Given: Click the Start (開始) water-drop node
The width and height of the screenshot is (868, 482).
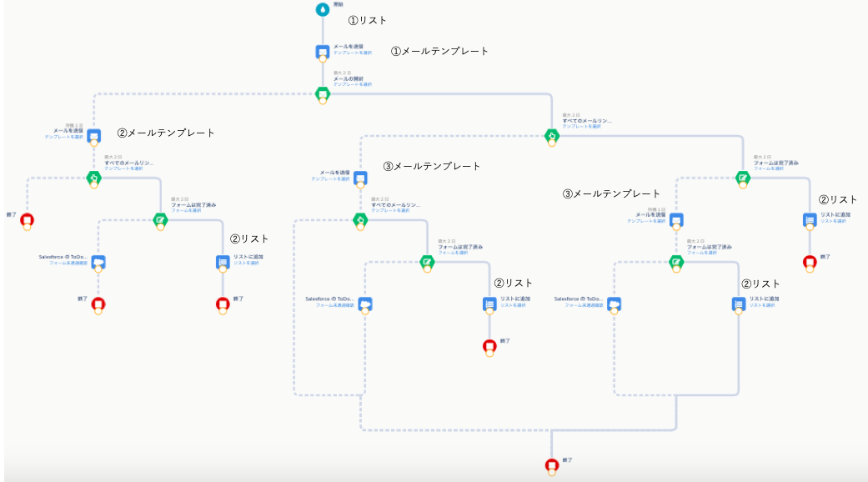Looking at the screenshot, I should 323,9.
